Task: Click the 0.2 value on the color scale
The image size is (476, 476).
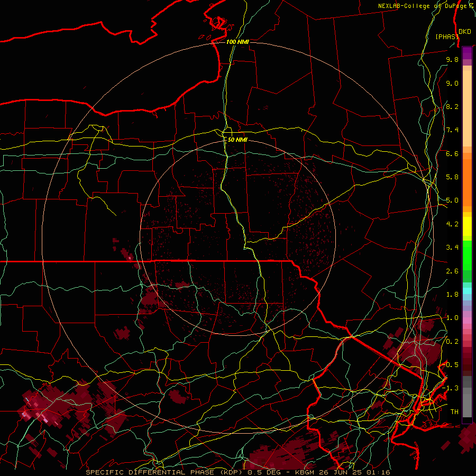Action: point(452,342)
